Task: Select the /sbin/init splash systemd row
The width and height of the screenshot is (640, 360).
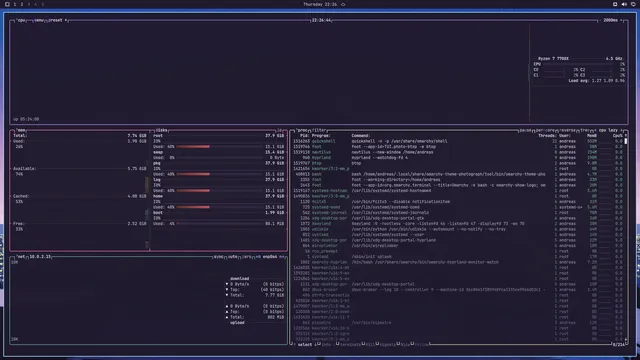Action: click(x=458, y=257)
